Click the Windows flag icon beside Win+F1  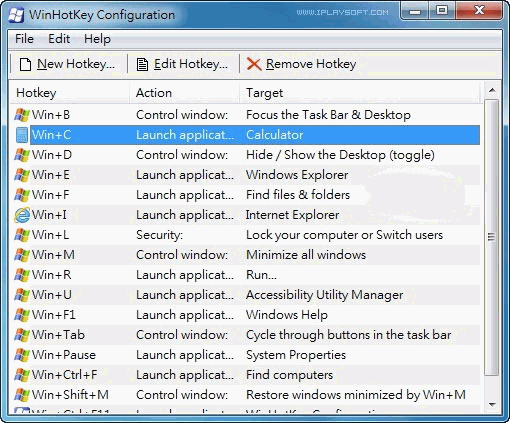coord(22,315)
